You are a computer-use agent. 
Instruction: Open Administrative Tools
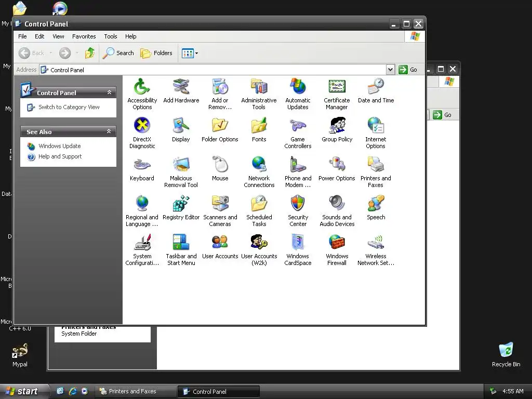click(x=259, y=94)
